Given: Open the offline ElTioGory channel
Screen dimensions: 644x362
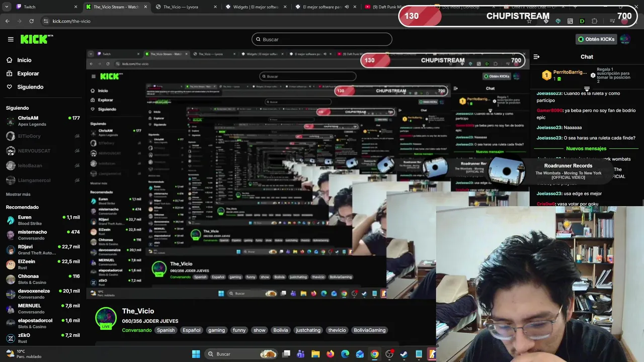Looking at the screenshot, I should pos(43,136).
